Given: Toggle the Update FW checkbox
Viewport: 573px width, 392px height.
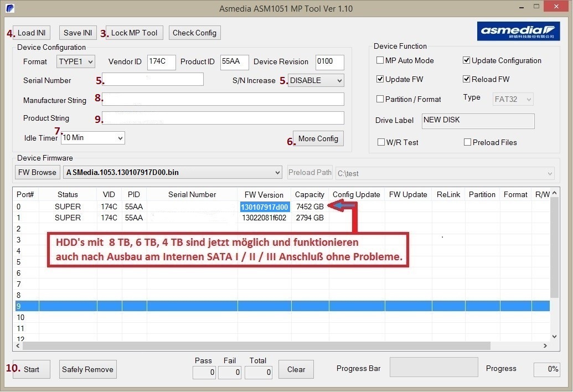Looking at the screenshot, I should coord(380,79).
